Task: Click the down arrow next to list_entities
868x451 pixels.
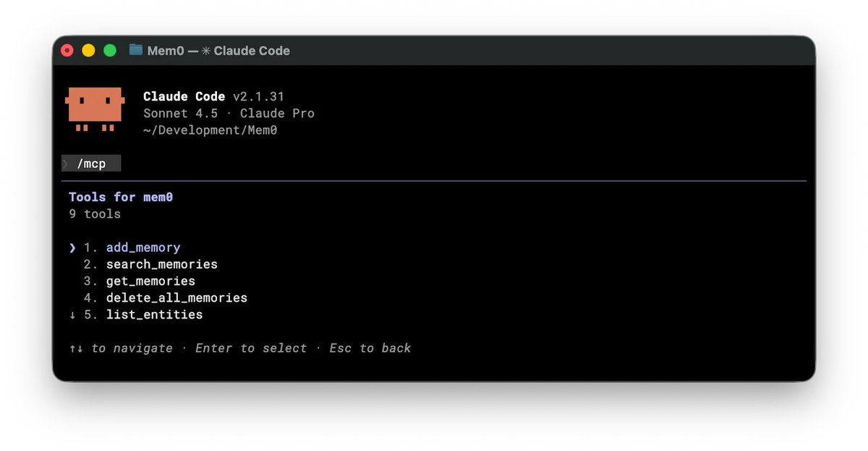Action: pos(72,315)
